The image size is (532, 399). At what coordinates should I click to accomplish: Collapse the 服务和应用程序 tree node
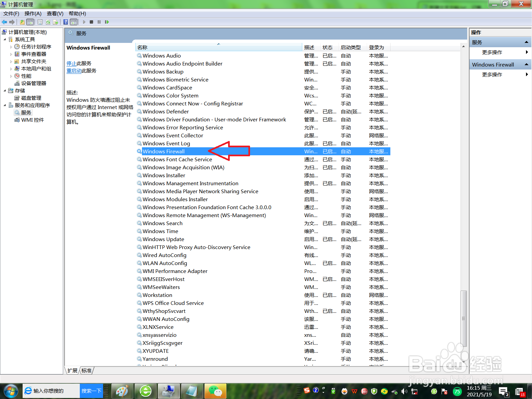coord(5,105)
